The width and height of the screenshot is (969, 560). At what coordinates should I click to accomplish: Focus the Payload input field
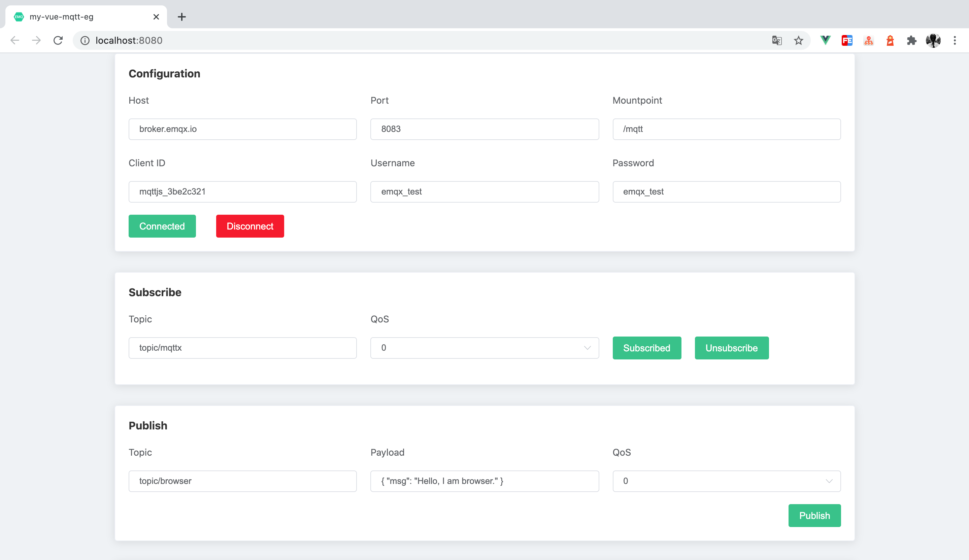pyautogui.click(x=484, y=481)
